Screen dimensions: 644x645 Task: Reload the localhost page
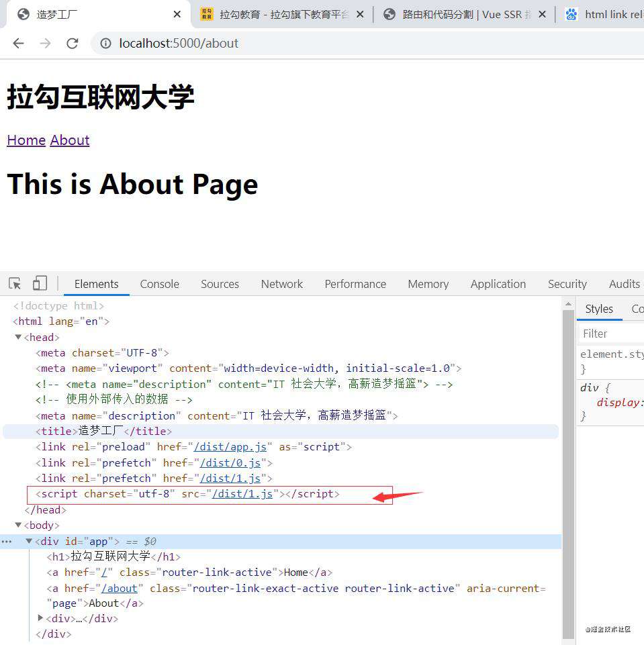click(x=73, y=43)
